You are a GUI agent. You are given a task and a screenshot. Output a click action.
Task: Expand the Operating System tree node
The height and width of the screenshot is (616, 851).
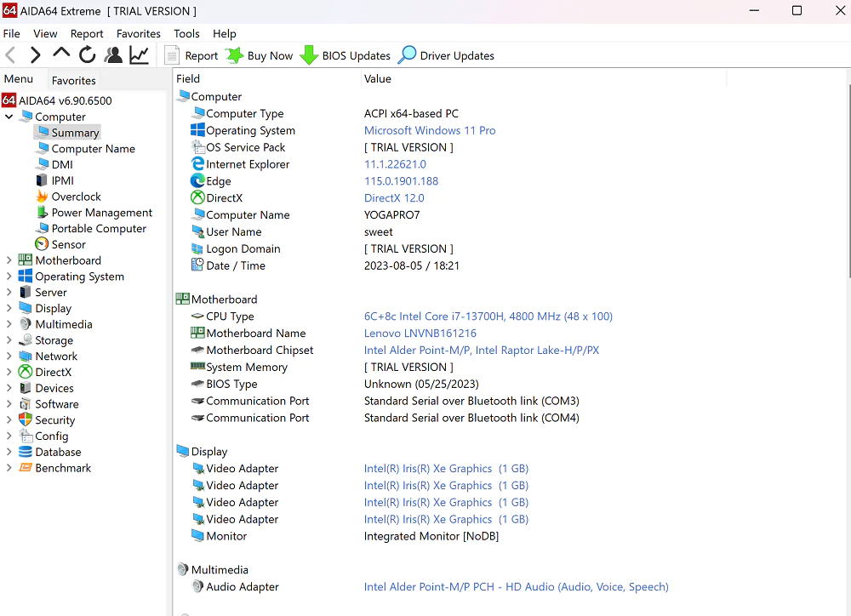pyautogui.click(x=9, y=277)
